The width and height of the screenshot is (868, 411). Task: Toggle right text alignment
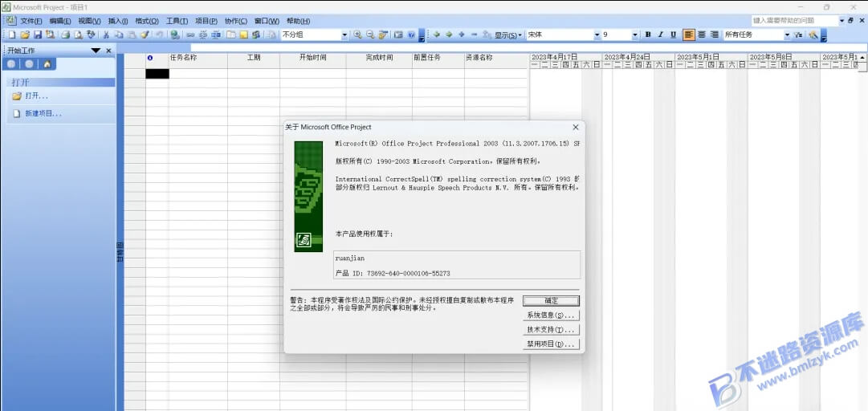pyautogui.click(x=714, y=35)
